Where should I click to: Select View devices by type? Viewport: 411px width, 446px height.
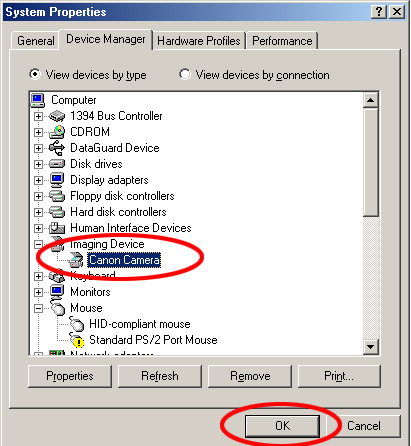(x=88, y=75)
